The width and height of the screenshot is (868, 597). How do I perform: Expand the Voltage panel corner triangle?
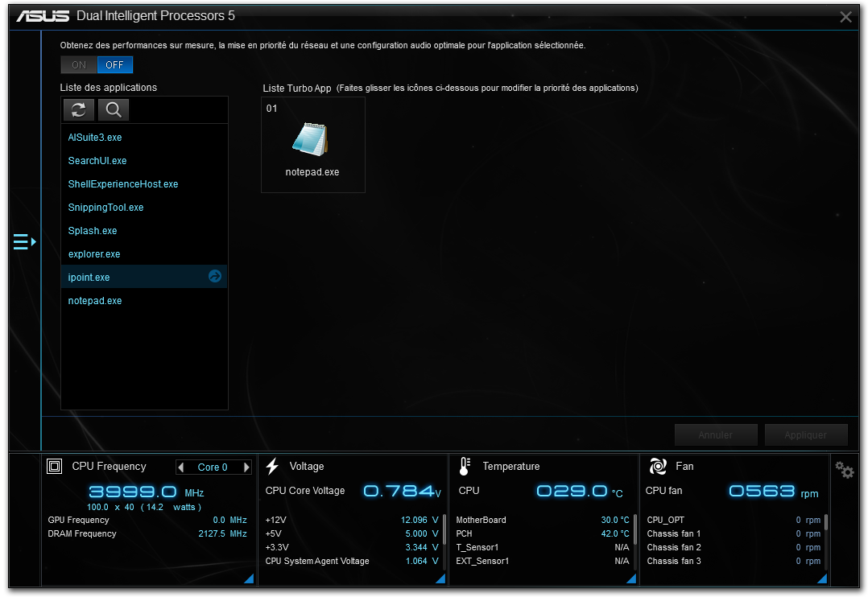(x=441, y=578)
